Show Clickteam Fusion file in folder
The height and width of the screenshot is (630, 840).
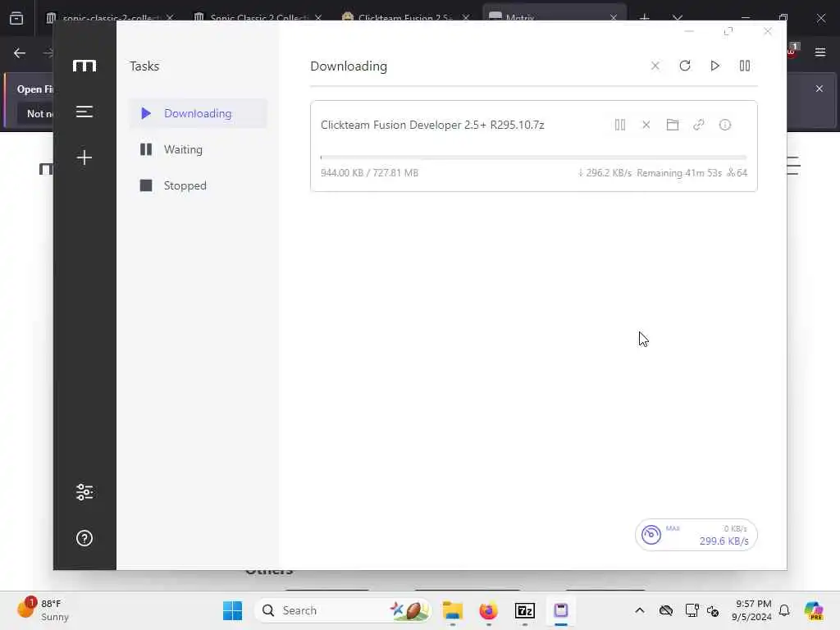point(673,125)
